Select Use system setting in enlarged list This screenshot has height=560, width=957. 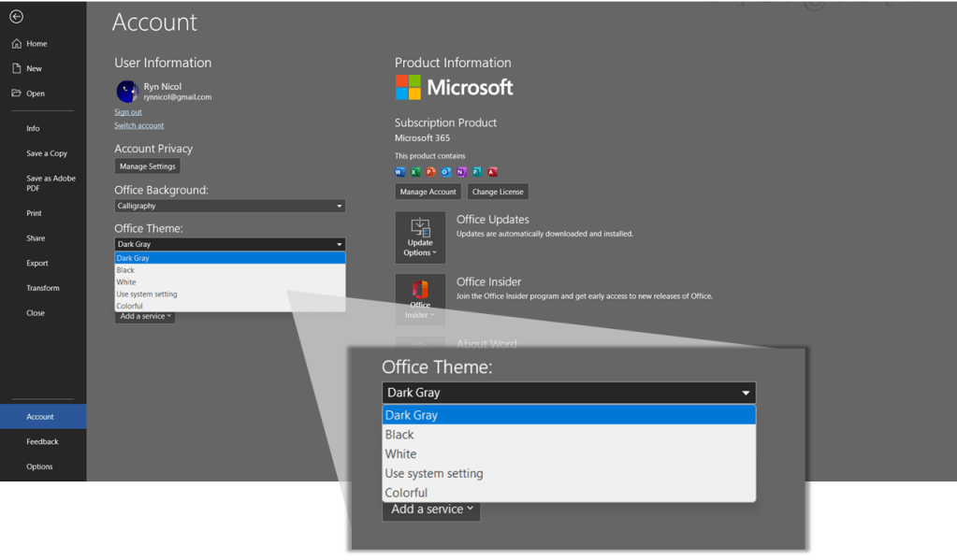(434, 473)
